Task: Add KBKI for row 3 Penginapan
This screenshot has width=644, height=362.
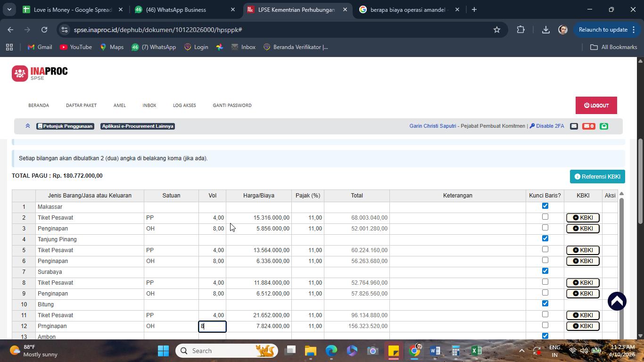Action: pos(583,229)
